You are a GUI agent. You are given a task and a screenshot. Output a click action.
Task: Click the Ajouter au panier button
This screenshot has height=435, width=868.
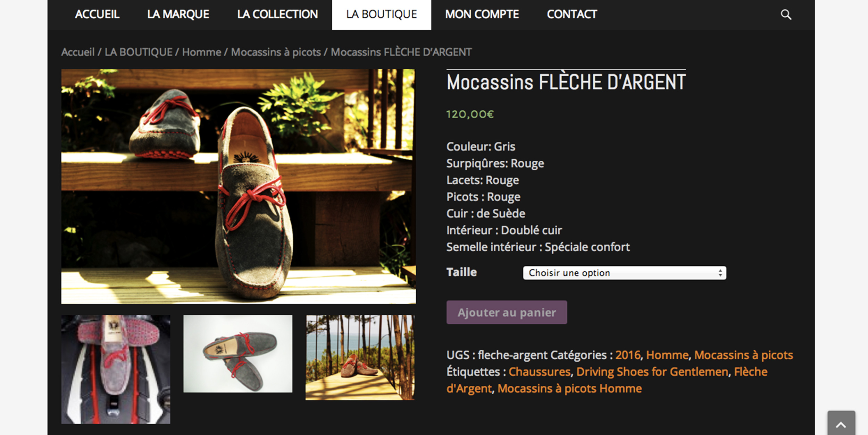pyautogui.click(x=507, y=312)
